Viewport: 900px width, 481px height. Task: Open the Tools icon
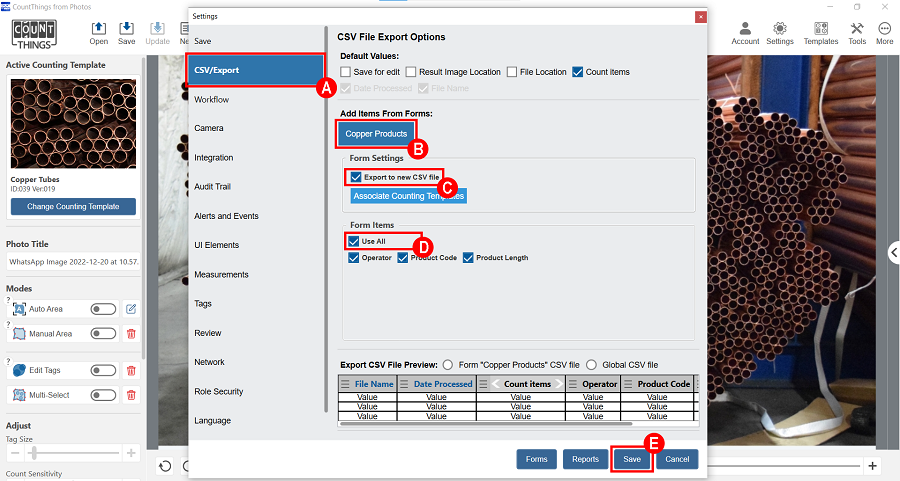click(857, 33)
